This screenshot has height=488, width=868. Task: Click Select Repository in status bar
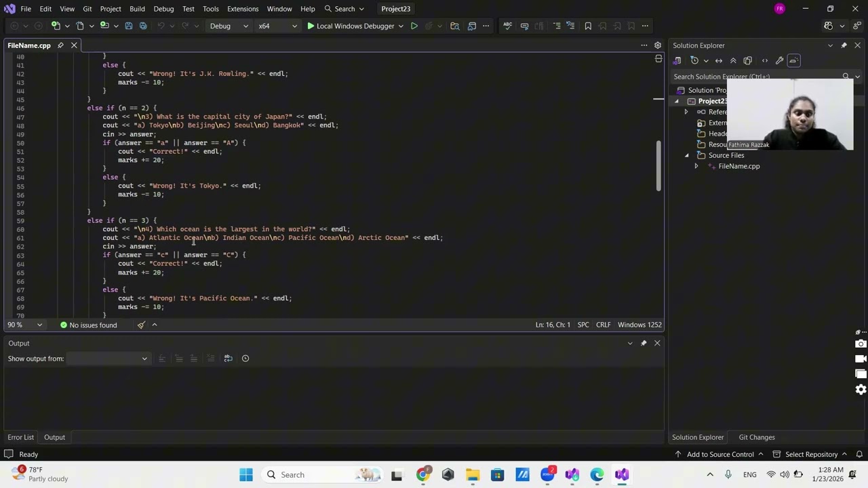point(811,454)
